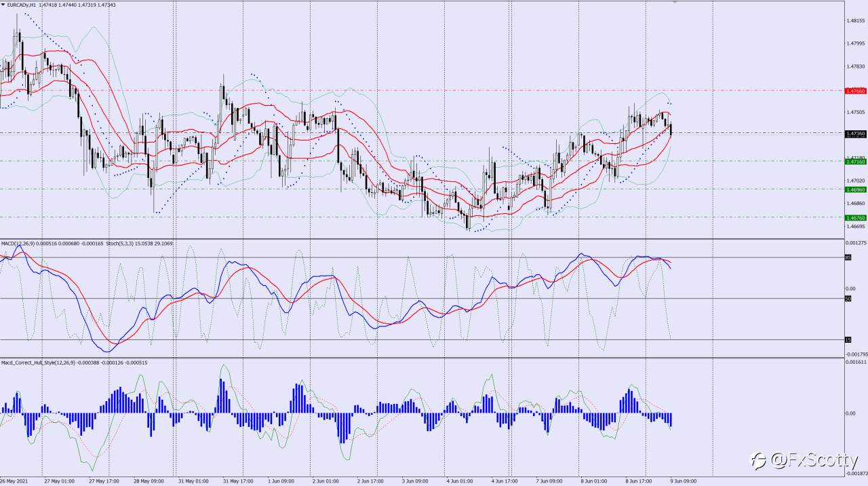Click the 1.46860 price scale value
Viewport: 868px width, 486px height.
(856, 203)
